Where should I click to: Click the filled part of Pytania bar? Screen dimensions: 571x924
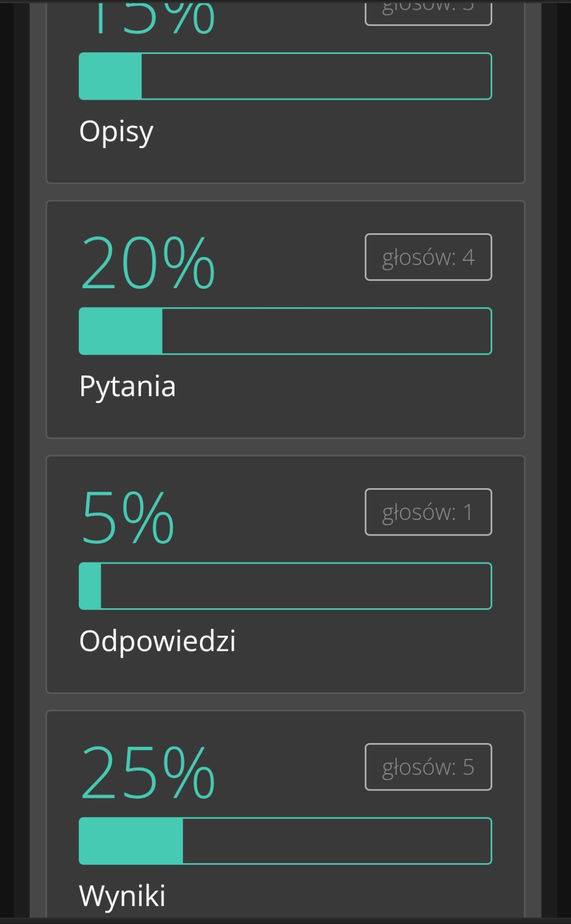tap(121, 331)
